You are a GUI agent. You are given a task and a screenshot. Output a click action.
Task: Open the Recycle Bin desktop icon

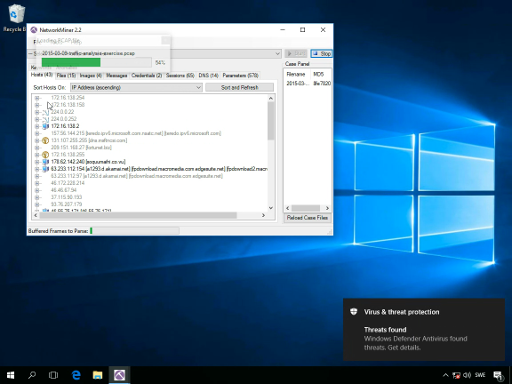pyautogui.click(x=15, y=18)
